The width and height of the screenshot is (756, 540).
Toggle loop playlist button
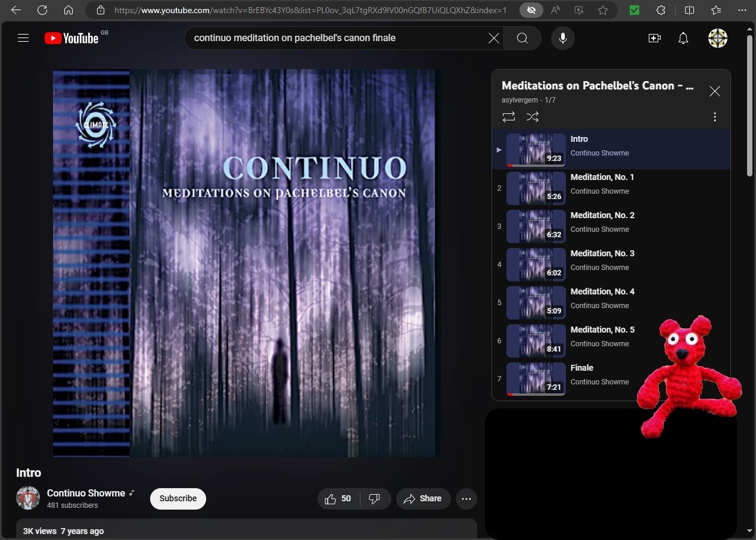point(509,117)
